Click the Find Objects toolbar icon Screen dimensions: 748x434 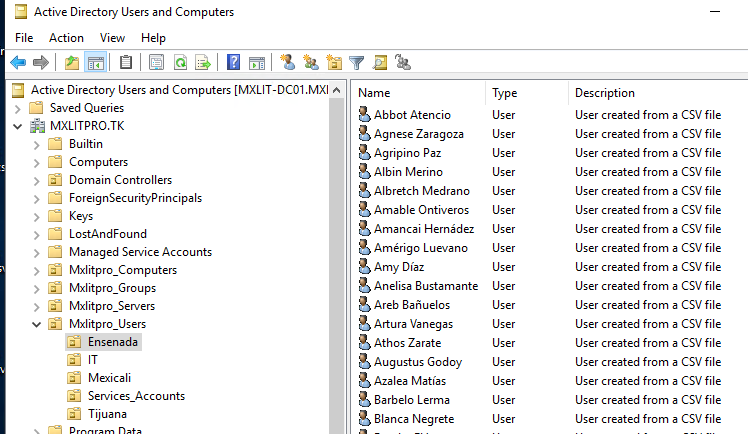click(x=380, y=63)
